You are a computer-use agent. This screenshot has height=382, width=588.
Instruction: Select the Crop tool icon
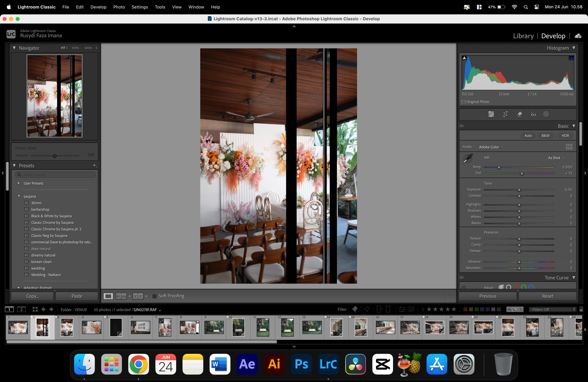coord(505,114)
